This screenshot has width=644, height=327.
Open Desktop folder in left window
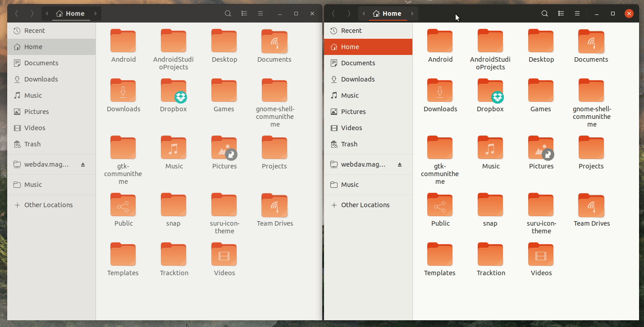point(224,41)
